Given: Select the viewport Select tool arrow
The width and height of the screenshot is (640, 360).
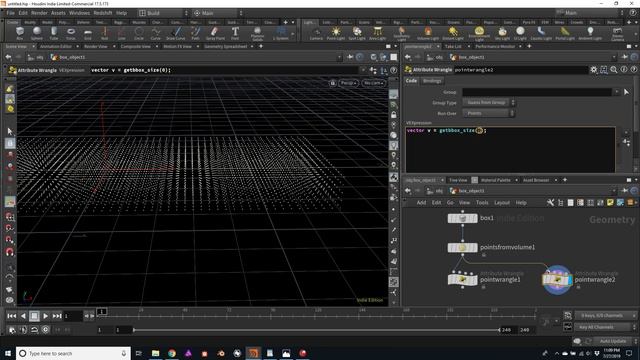Looking at the screenshot, I should tap(10, 131).
